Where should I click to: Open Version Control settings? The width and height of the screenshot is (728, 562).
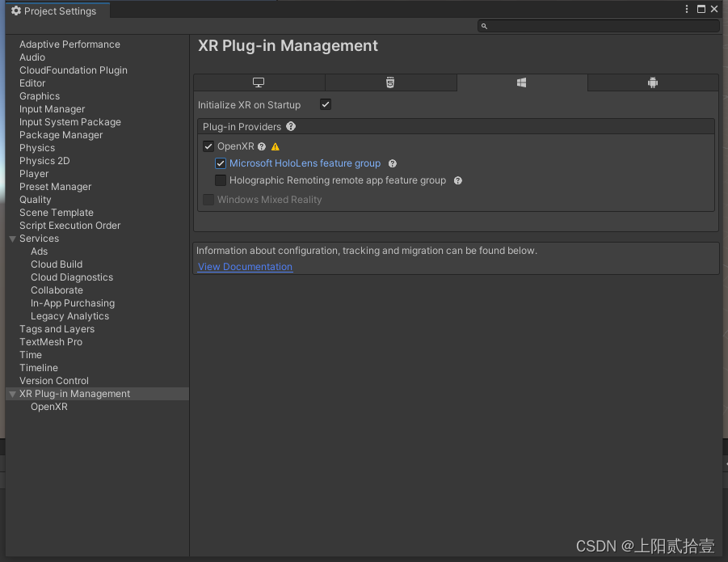coord(54,381)
